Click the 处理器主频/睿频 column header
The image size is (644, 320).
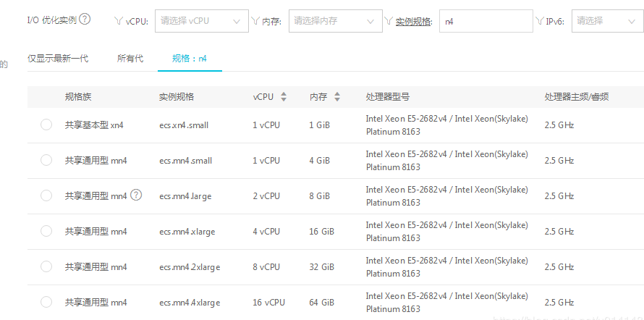tap(577, 97)
